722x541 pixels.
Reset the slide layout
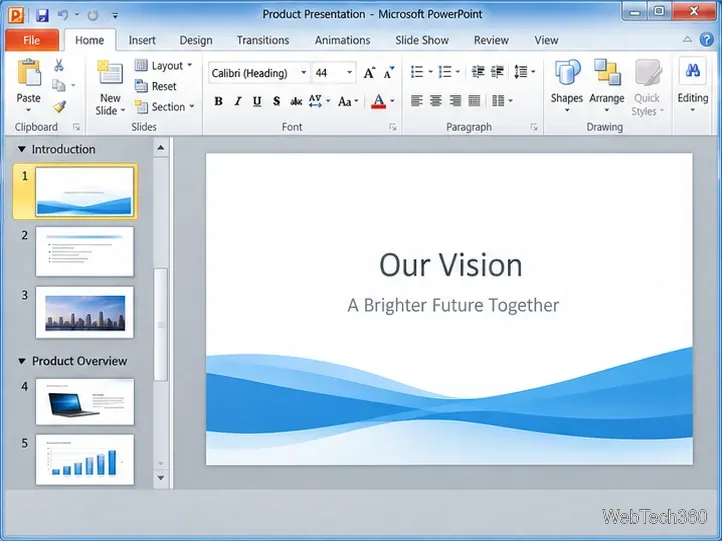pyautogui.click(x=156, y=86)
